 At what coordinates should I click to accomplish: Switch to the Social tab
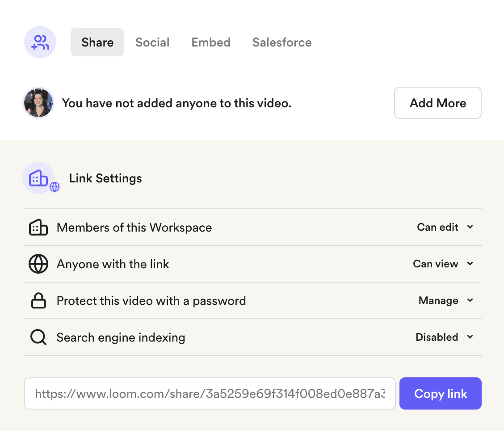click(152, 42)
